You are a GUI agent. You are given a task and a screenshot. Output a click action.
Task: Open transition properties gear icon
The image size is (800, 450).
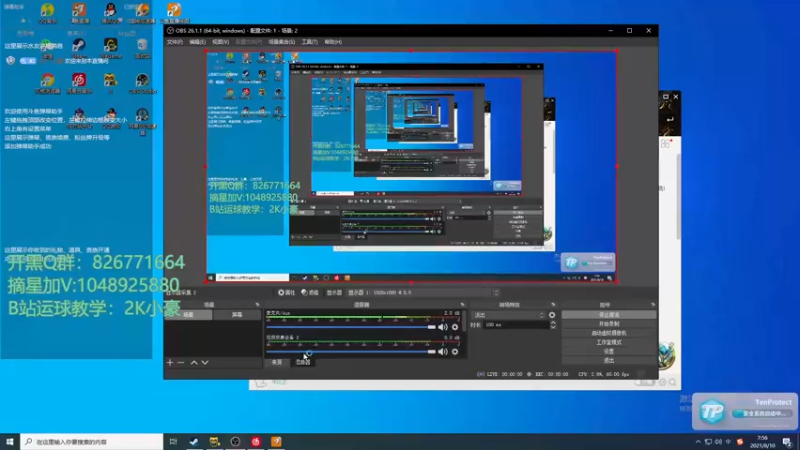pyautogui.click(x=552, y=315)
